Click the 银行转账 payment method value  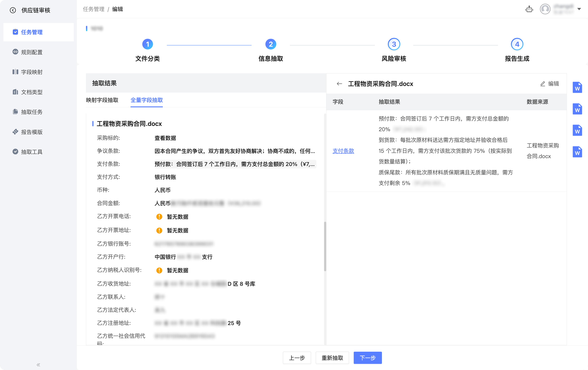point(165,177)
